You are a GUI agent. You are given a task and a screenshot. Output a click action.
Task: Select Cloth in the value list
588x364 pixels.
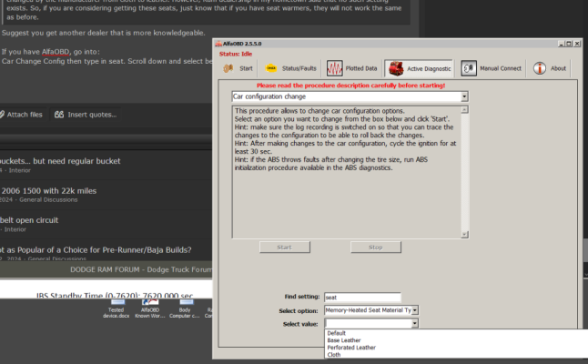click(x=334, y=355)
